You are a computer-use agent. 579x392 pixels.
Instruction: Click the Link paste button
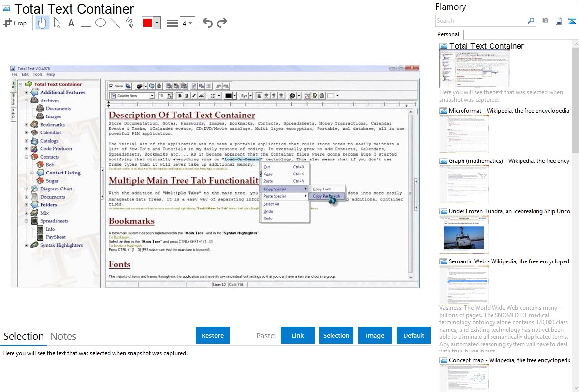(298, 335)
